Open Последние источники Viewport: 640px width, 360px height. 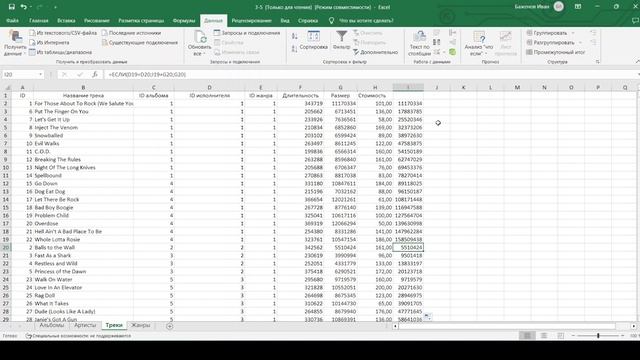tap(131, 33)
